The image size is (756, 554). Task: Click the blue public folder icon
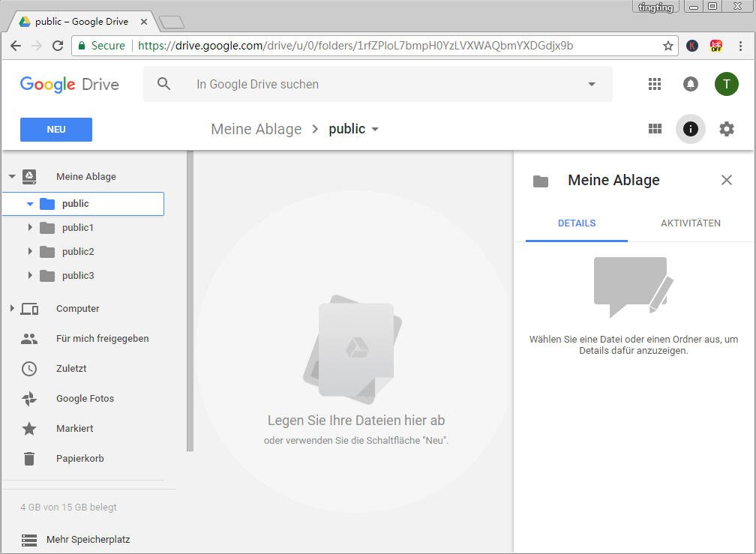tap(46, 204)
